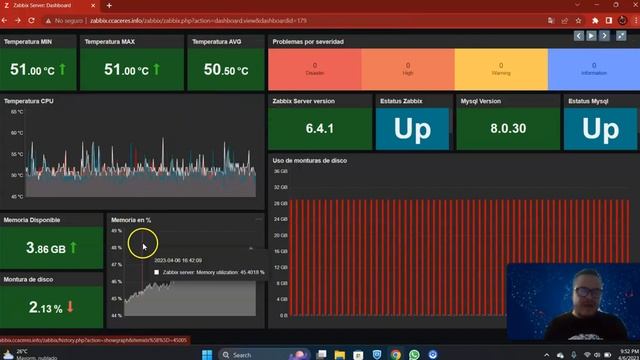
Task: Toggle kiosk fullscreen mode icon
Action: pos(621,36)
